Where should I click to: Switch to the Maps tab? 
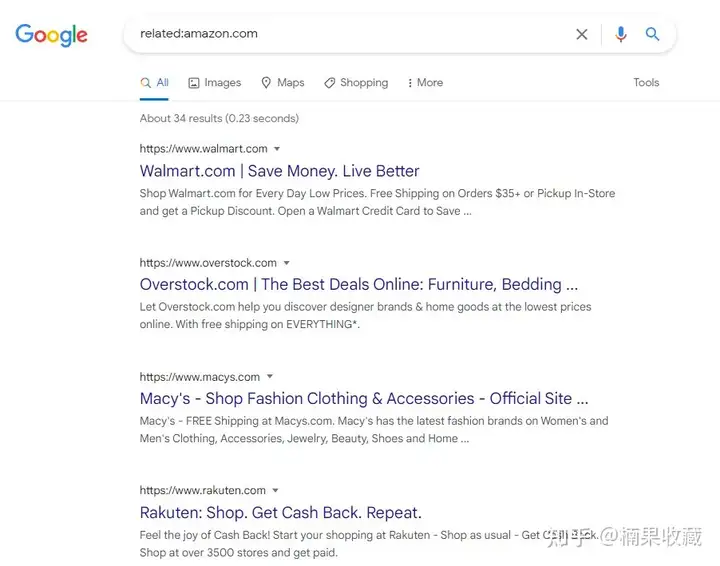click(x=283, y=83)
